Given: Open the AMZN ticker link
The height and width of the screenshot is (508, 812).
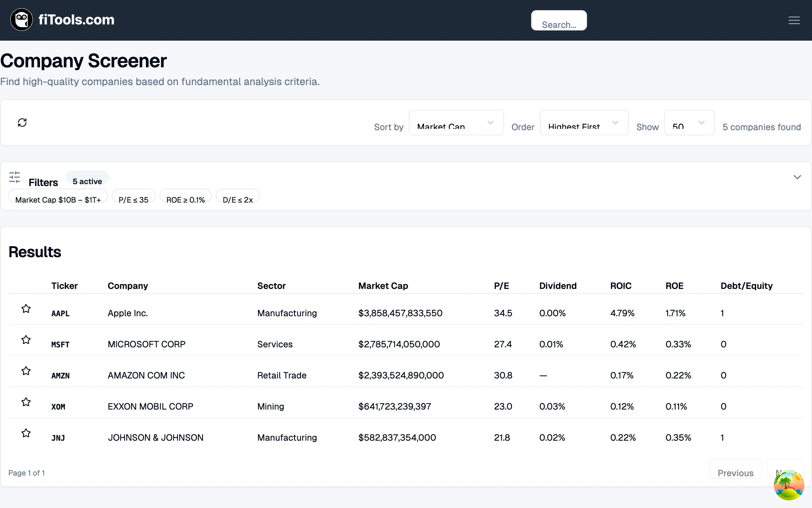Looking at the screenshot, I should pos(60,376).
